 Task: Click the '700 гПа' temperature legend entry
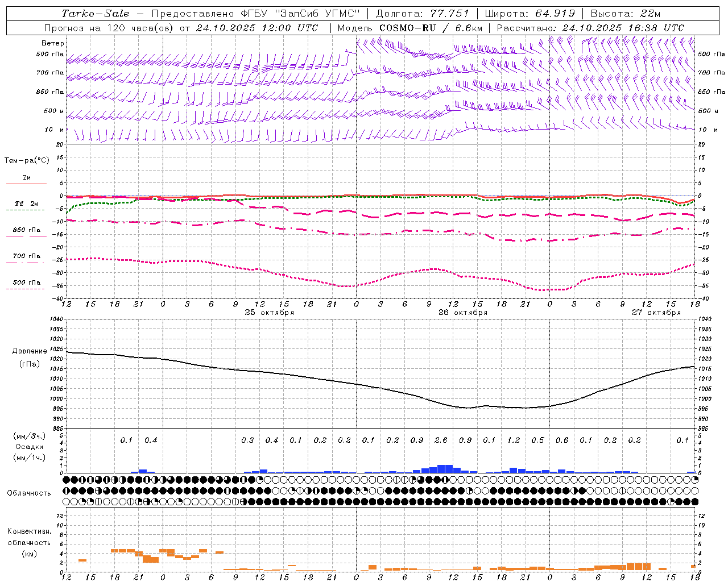[26, 256]
